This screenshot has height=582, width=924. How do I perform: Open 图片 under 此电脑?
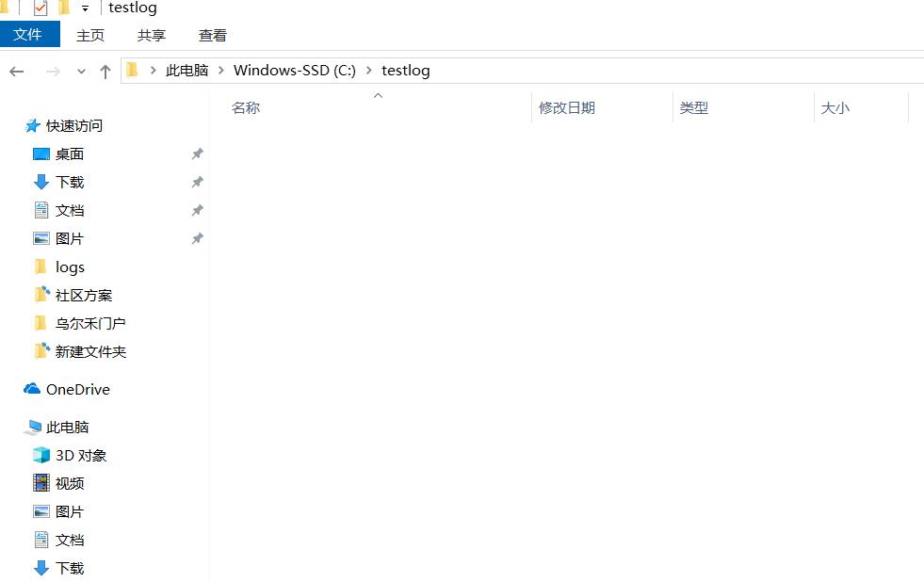pyautogui.click(x=70, y=512)
